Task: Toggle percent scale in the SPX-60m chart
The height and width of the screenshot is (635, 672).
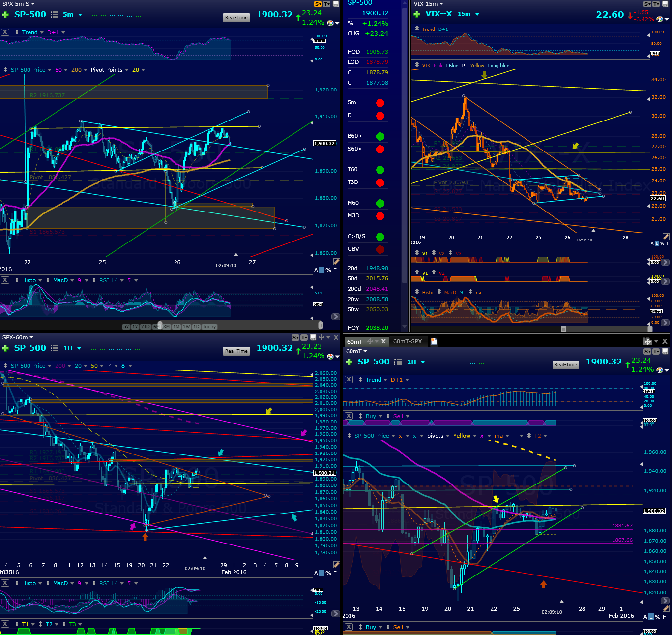Action: [x=328, y=573]
